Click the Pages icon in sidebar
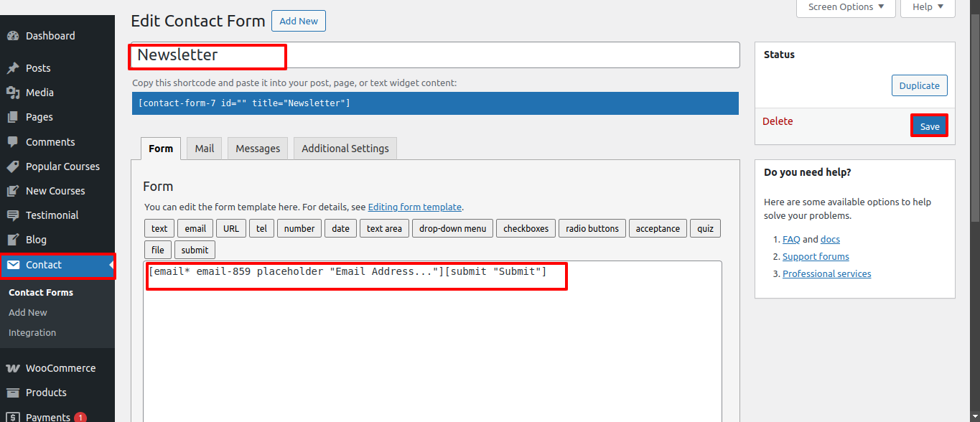 (x=13, y=117)
